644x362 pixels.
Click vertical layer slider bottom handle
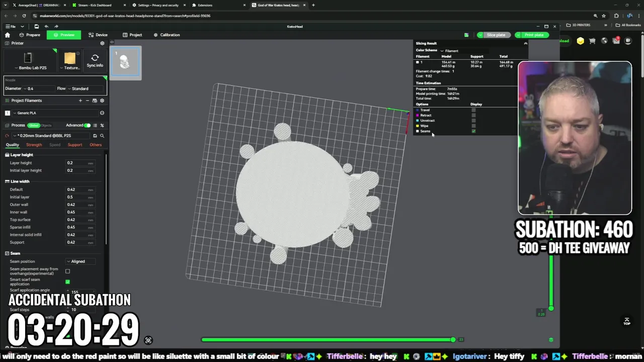pos(551,309)
